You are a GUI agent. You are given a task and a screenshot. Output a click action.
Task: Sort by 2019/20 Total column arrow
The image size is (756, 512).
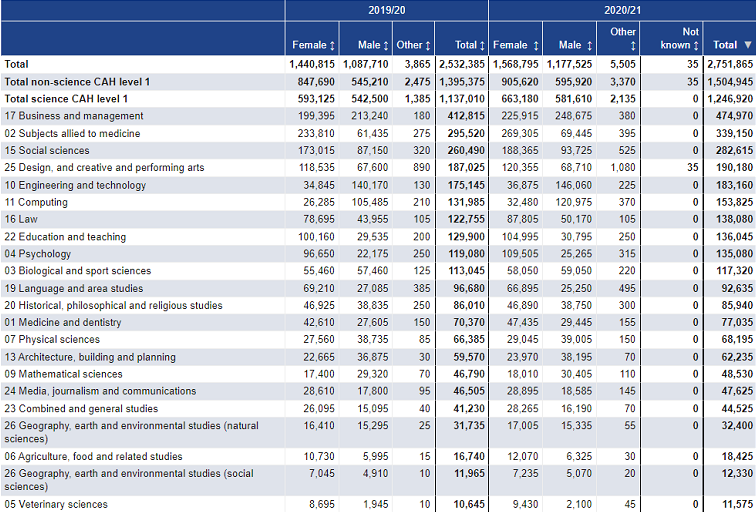coord(482,46)
